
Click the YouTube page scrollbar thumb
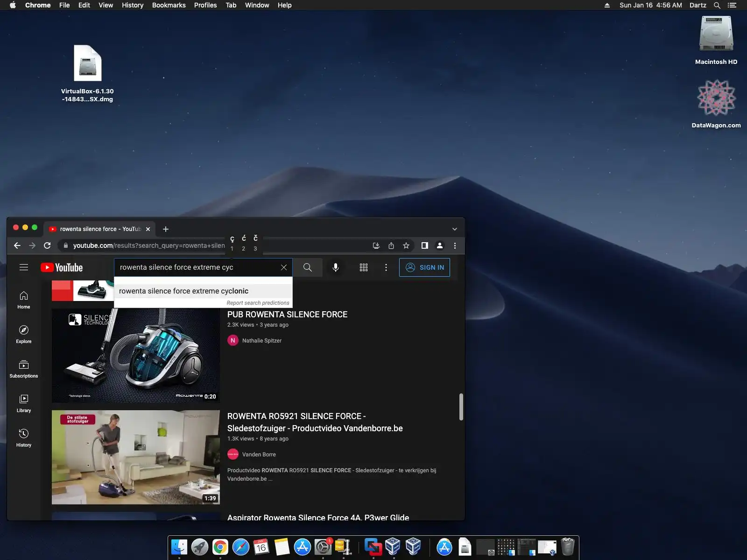click(x=461, y=407)
